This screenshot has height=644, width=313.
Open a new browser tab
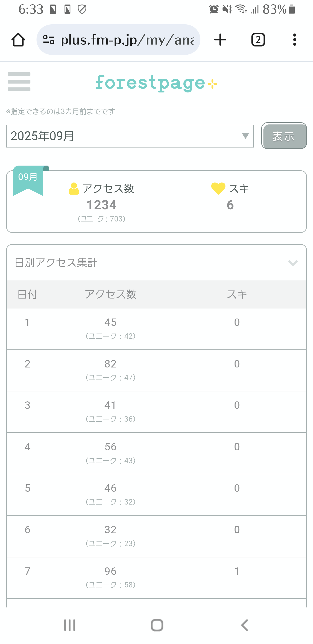220,40
